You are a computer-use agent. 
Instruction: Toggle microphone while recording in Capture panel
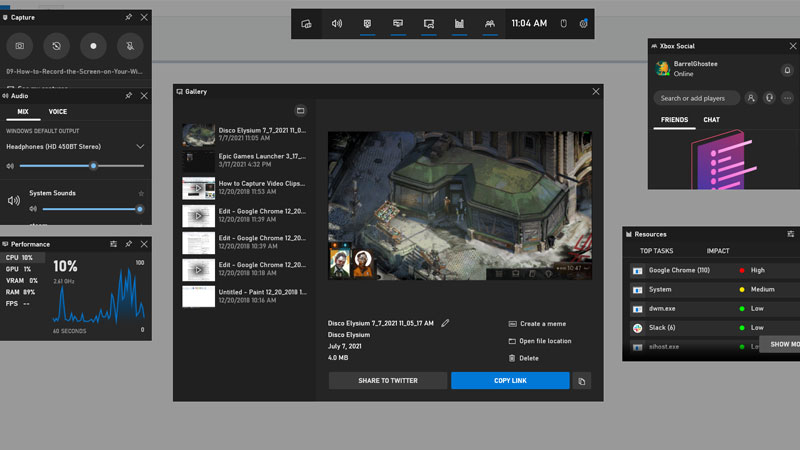130,46
